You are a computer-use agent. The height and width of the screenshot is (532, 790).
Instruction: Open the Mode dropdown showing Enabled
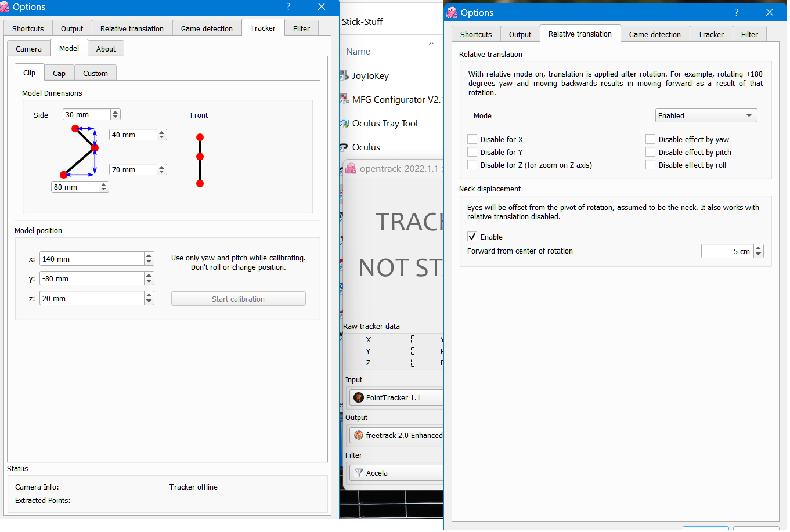(706, 115)
